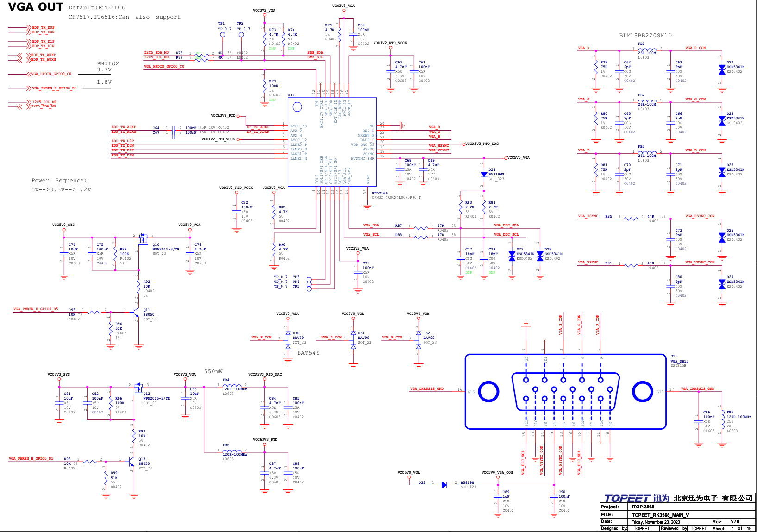Toggle the DNP marker on R73
The height and width of the screenshot is (532, 757).
(274, 48)
